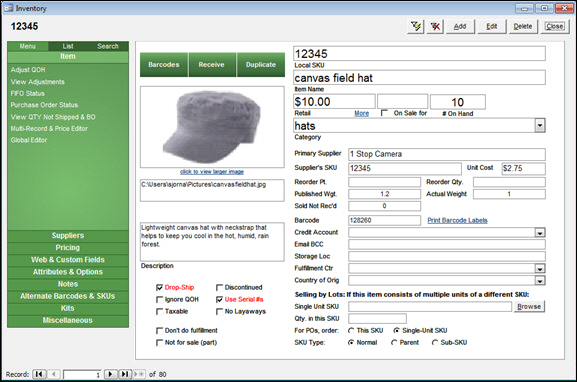Select the This SKU radio option
Viewport: 577px width, 382px height.
click(x=351, y=330)
